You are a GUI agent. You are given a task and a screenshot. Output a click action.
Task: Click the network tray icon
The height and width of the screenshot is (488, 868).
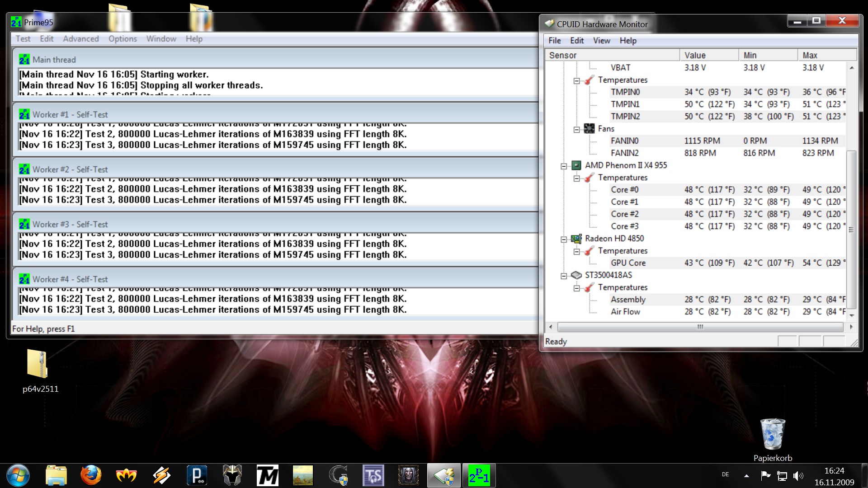pyautogui.click(x=782, y=476)
